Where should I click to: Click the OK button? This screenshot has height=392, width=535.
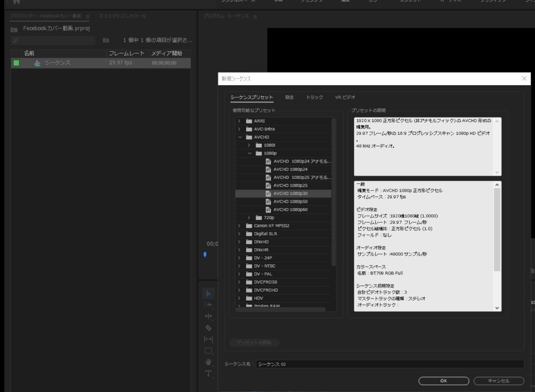[444, 381]
